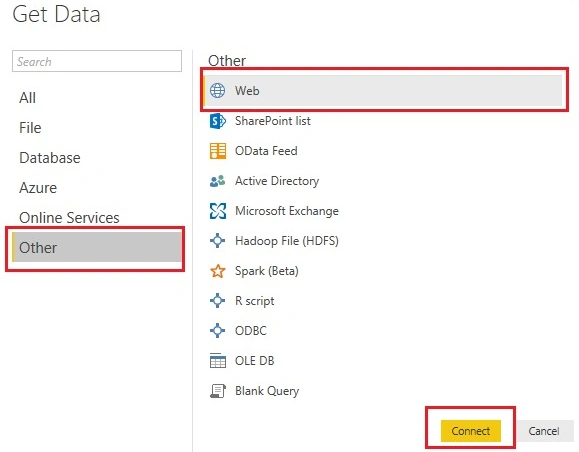Select the Web globe icon
The image size is (579, 452).
pyautogui.click(x=217, y=90)
